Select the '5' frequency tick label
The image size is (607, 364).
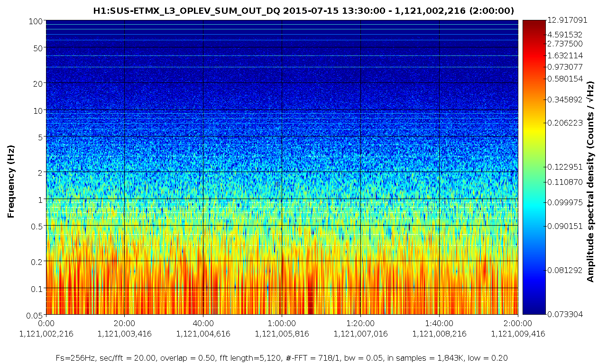tap(41, 137)
